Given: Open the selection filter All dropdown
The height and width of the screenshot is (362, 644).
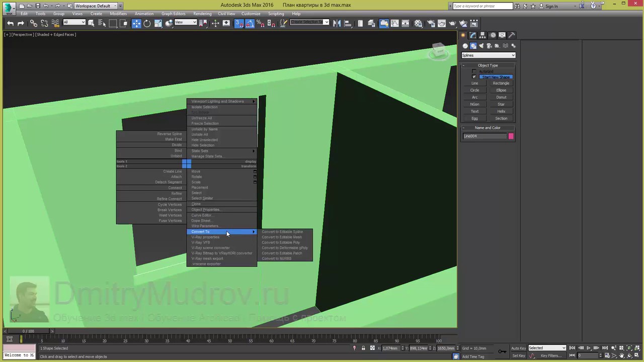Looking at the screenshot, I should click(74, 23).
